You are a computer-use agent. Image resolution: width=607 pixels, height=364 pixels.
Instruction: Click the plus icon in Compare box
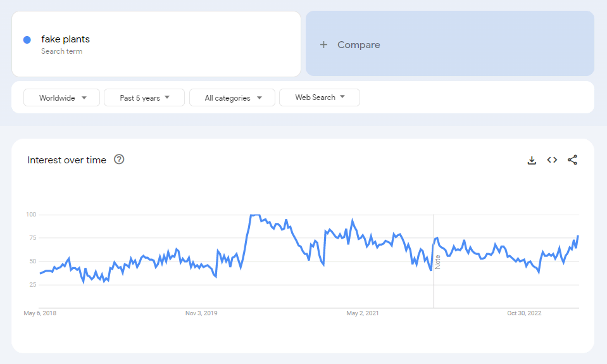click(x=323, y=45)
